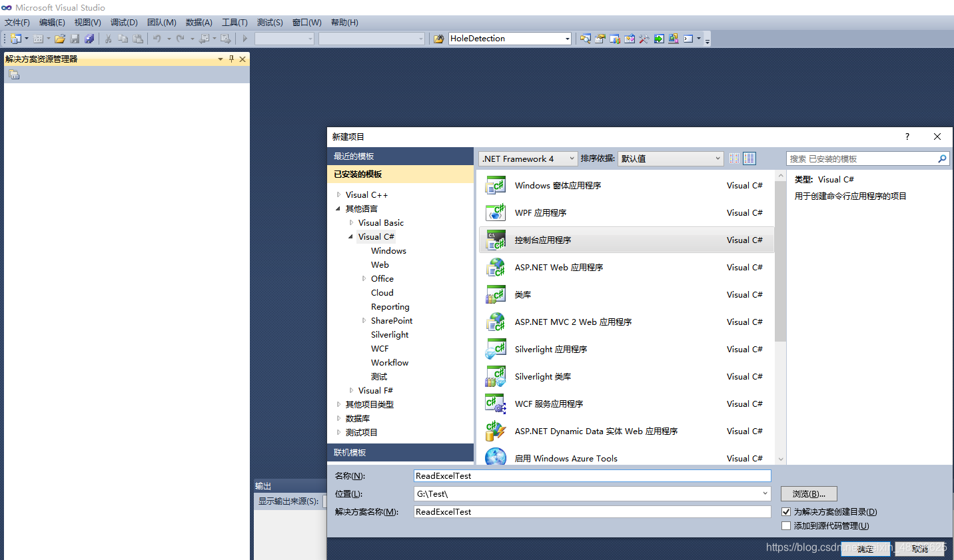The width and height of the screenshot is (954, 560).
Task: Expand the Visual C++ tree node
Action: tap(338, 194)
